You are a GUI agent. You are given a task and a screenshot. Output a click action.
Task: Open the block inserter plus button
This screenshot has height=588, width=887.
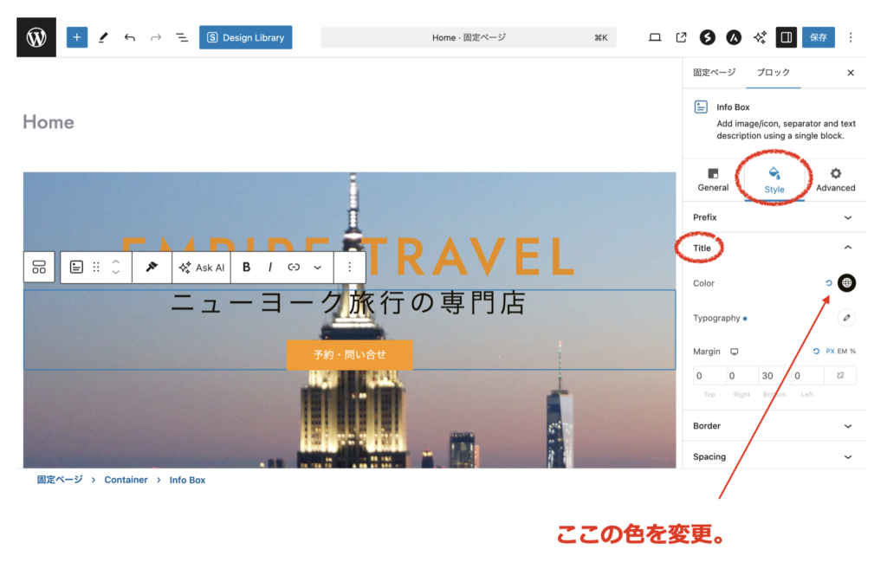click(x=77, y=37)
